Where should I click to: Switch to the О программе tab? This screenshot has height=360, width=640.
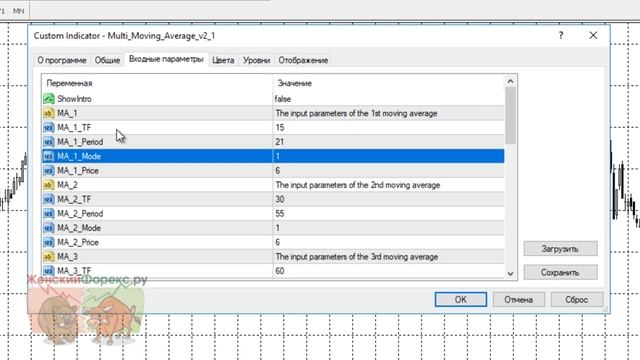62,60
